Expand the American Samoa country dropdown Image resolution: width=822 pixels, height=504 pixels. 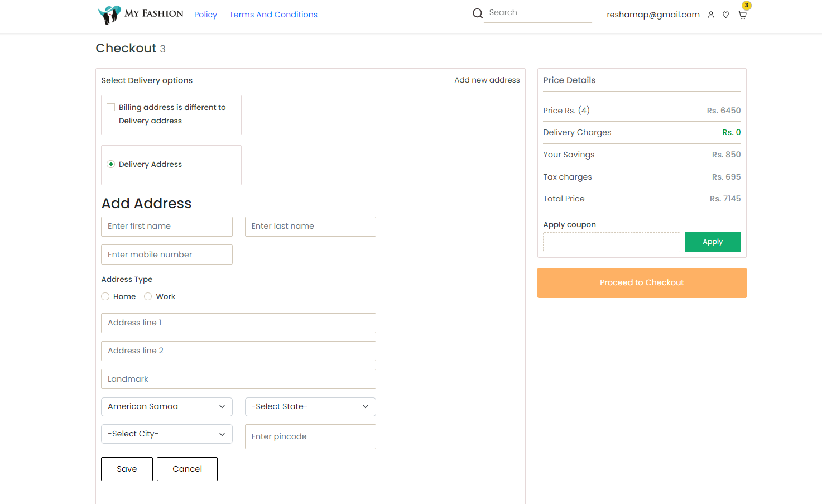click(x=167, y=407)
